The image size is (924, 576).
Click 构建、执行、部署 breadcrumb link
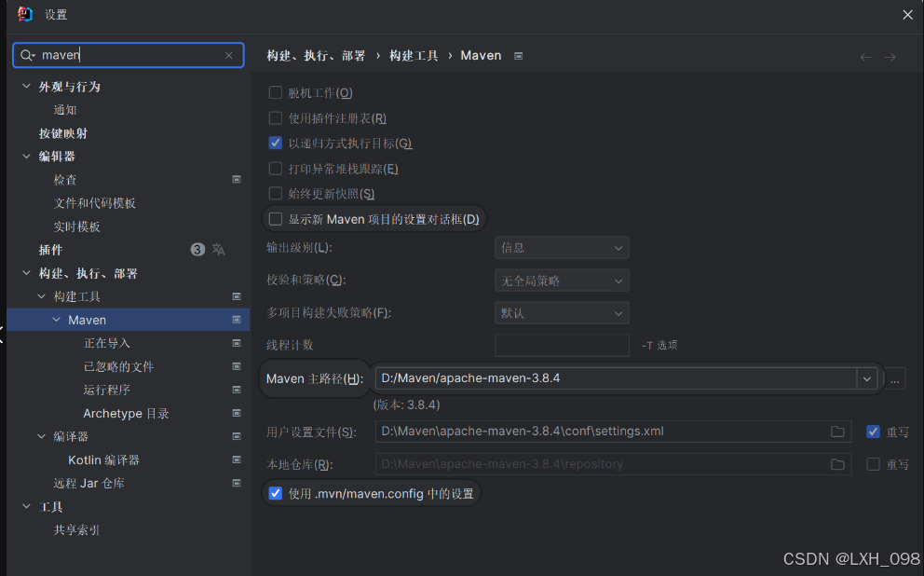click(316, 55)
